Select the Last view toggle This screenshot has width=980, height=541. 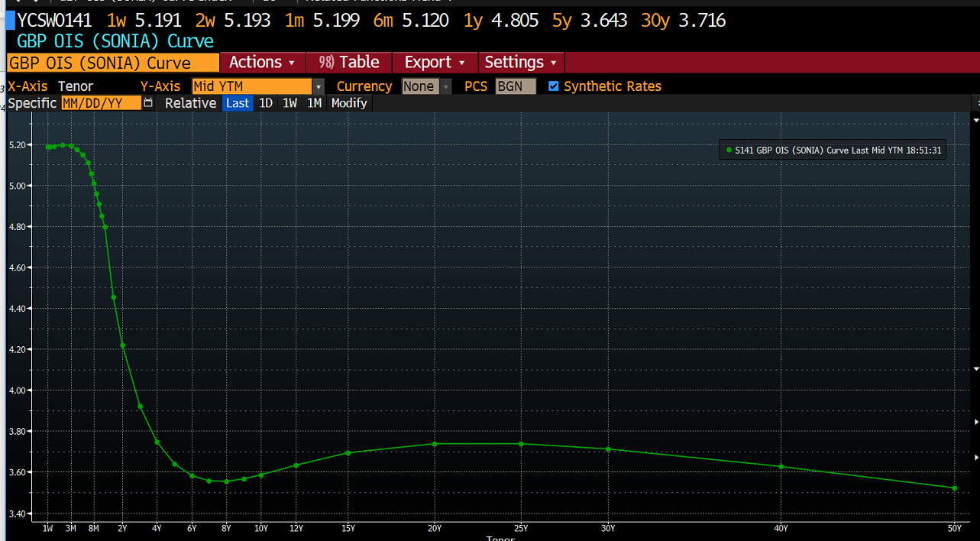tap(238, 103)
